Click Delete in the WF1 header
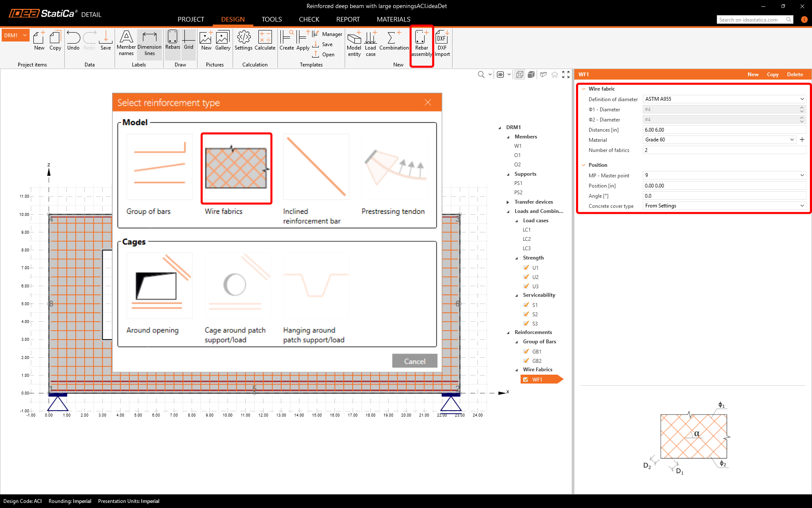Image resolution: width=812 pixels, height=508 pixels. 795,75
